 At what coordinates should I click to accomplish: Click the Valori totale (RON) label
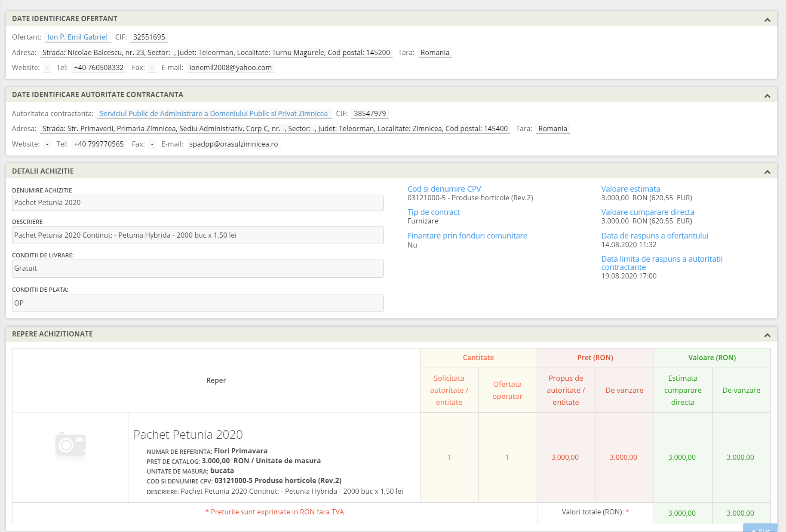(593, 512)
